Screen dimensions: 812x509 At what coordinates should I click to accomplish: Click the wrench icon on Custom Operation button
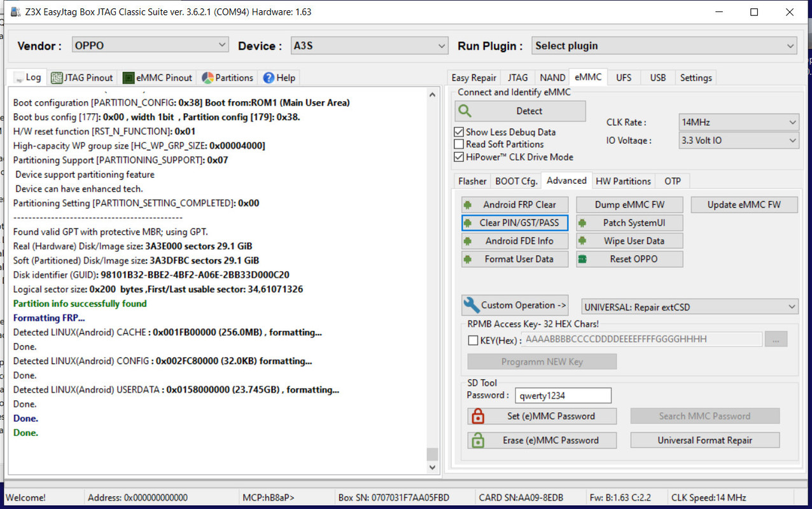pyautogui.click(x=472, y=305)
